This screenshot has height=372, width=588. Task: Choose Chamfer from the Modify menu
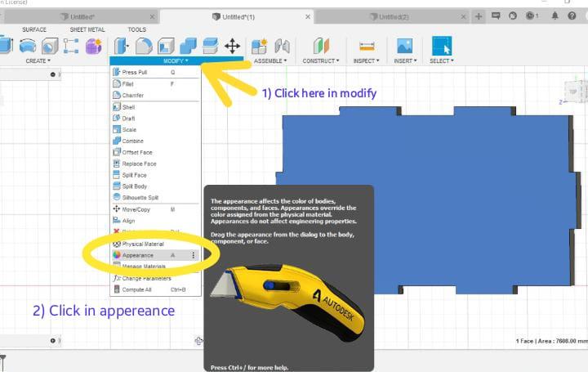[x=155, y=96]
